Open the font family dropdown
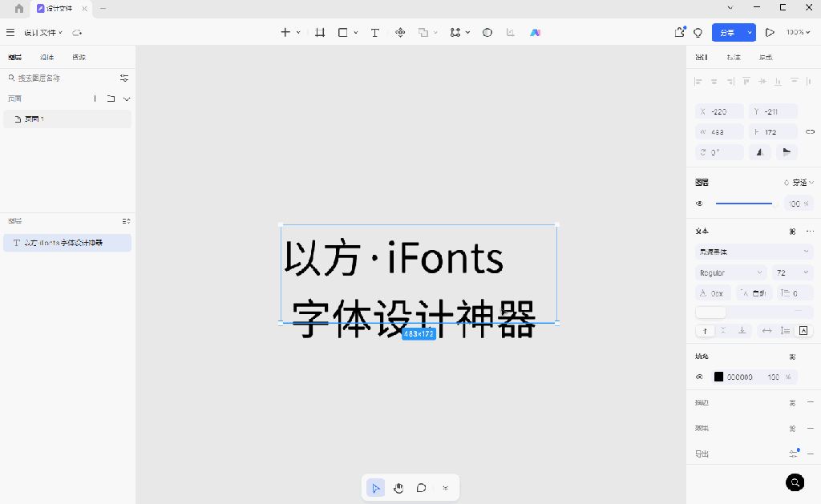 pos(754,252)
